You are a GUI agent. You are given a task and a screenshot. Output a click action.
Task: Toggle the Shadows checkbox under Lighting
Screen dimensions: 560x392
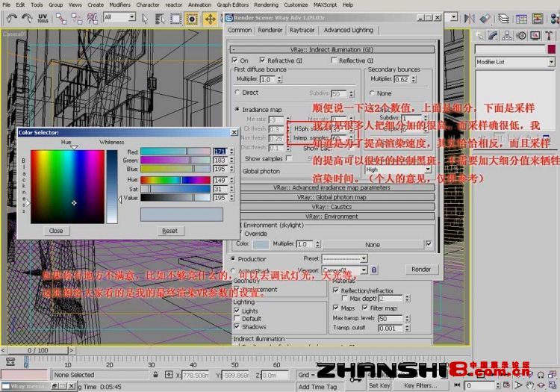click(237, 326)
